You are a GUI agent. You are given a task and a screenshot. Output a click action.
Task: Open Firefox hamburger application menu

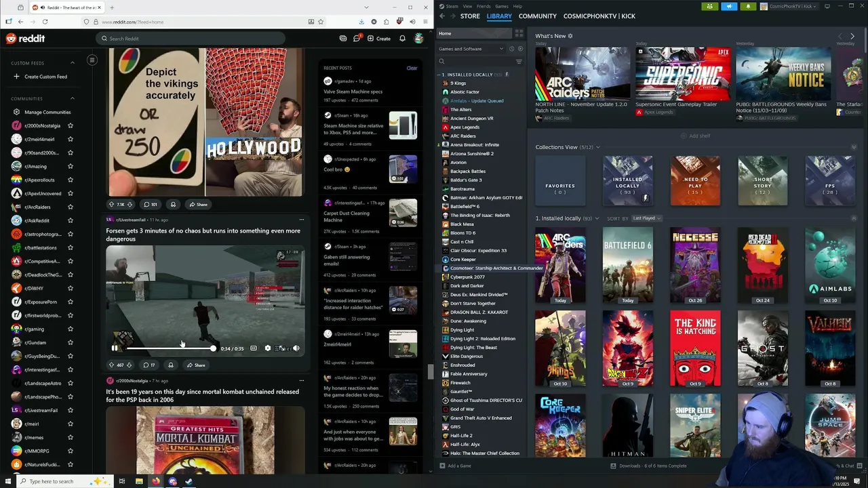[424, 22]
